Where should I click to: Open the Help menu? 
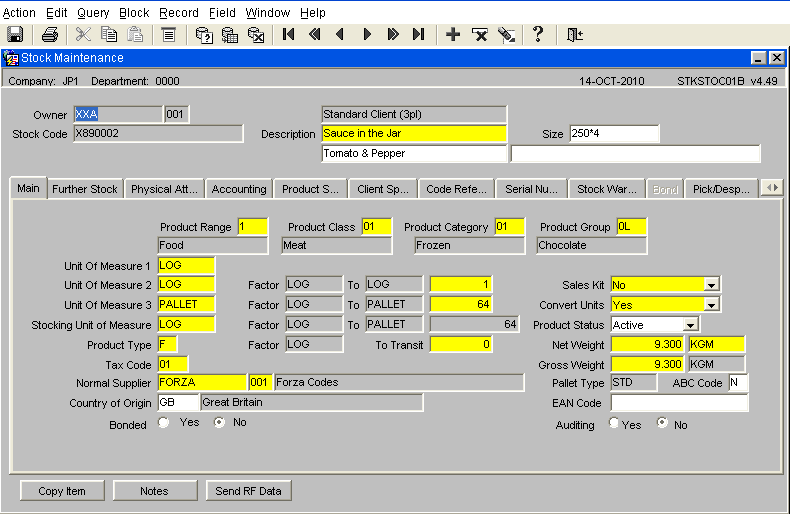click(x=313, y=13)
